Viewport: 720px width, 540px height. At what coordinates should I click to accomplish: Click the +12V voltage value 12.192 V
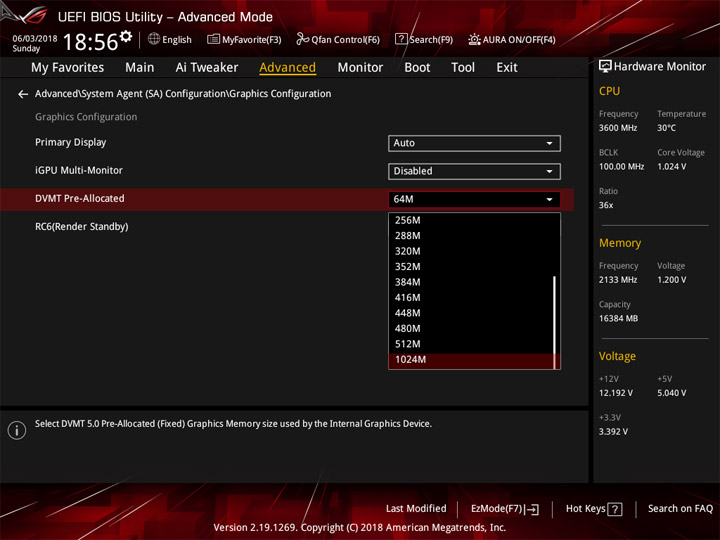615,393
